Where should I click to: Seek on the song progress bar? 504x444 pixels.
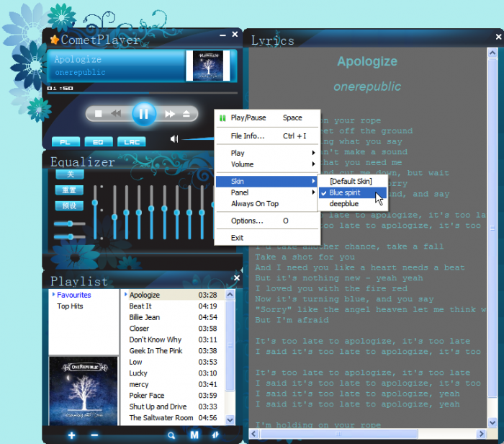(x=143, y=93)
